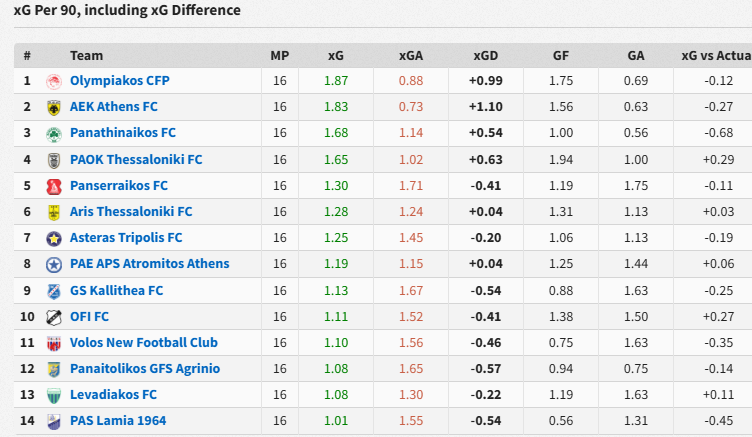Open the Olympiakos CFP team link
The image size is (752, 437).
pos(112,80)
